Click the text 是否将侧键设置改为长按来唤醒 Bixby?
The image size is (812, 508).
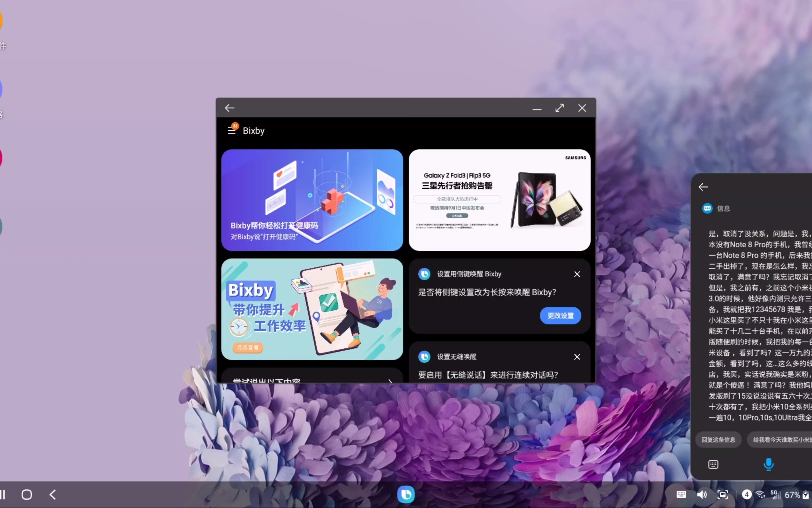pyautogui.click(x=487, y=292)
